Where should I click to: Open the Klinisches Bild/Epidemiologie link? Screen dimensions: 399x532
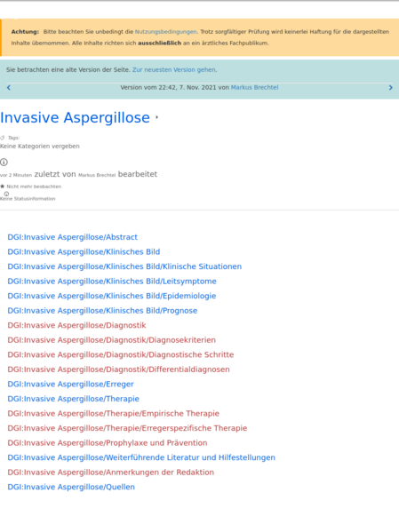112,296
